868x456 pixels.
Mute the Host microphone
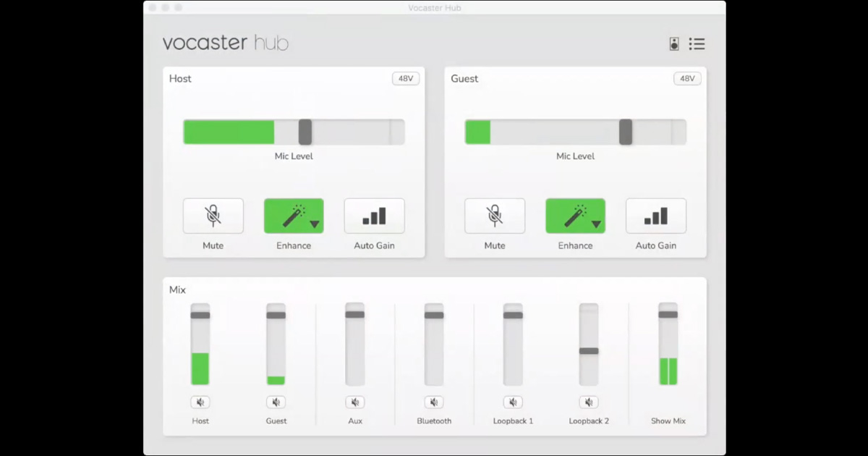point(213,216)
